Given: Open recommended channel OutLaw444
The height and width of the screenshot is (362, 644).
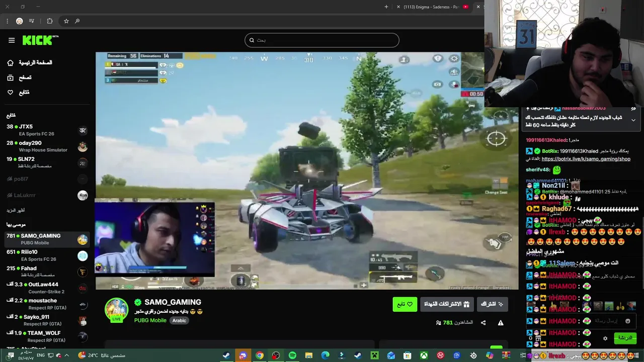Looking at the screenshot, I should [x=47, y=288].
